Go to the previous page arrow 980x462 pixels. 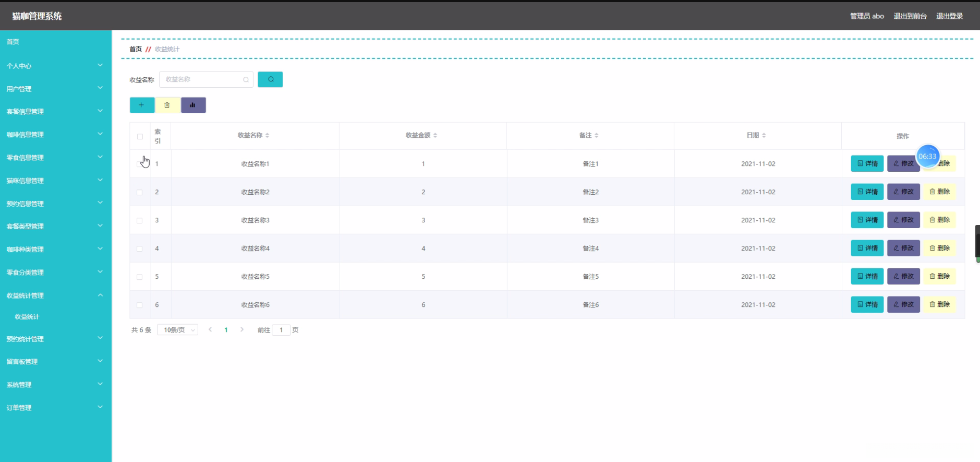pos(210,329)
